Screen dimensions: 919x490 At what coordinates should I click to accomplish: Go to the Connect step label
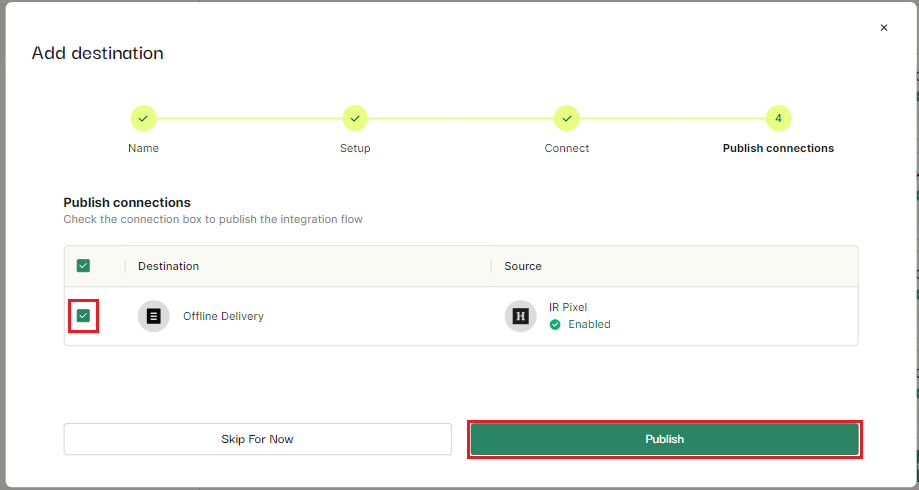[x=567, y=148]
